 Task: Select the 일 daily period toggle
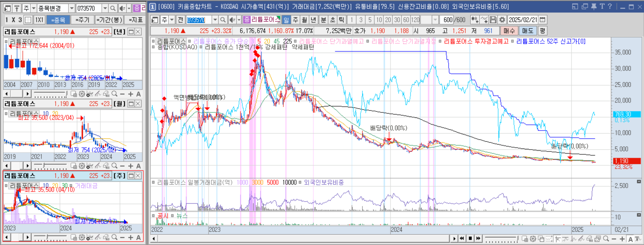coord(286,20)
